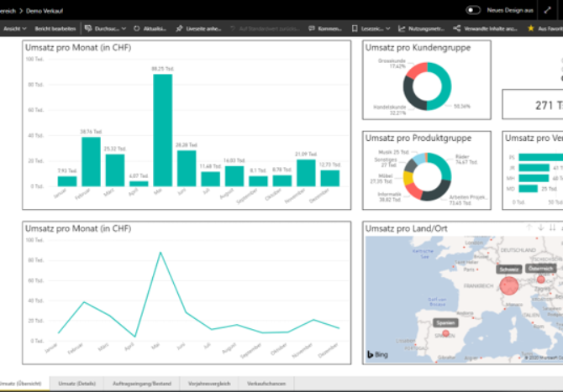This screenshot has height=392, width=563.
Task: Select the Juni bar in the bar chart
Action: 187,169
